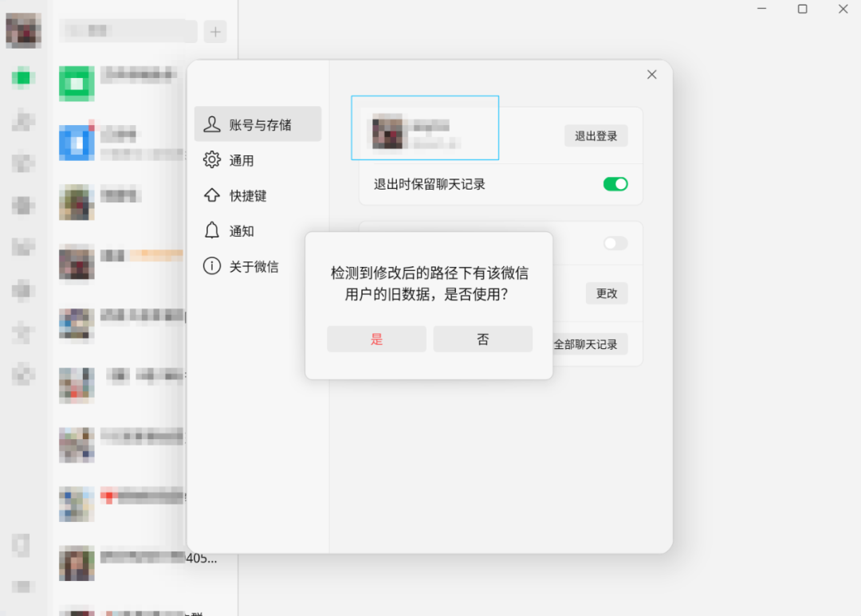This screenshot has height=616, width=861.
Task: Open 账号与存储 settings section
Action: (x=258, y=124)
